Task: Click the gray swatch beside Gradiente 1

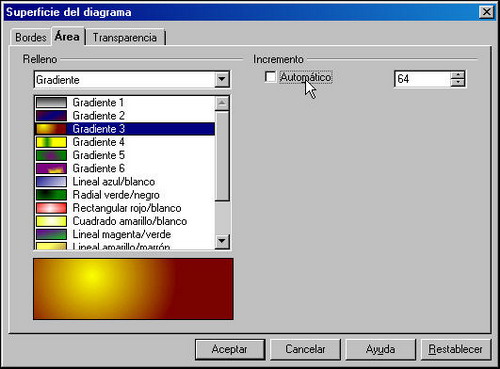Action: click(51, 102)
